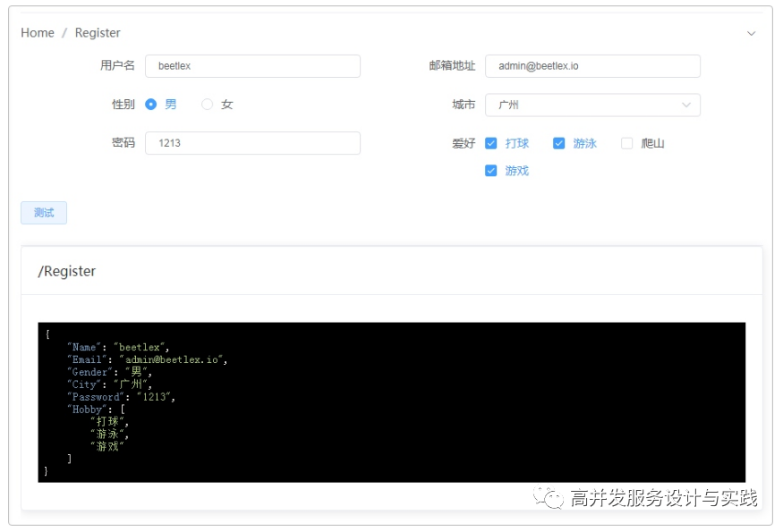Navigate to Home via breadcrumb link
The height and width of the screenshot is (532, 783).
pyautogui.click(x=37, y=32)
